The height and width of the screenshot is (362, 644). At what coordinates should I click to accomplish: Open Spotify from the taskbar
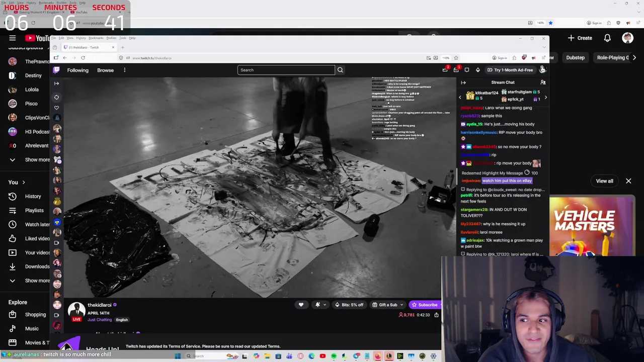(x=334, y=356)
